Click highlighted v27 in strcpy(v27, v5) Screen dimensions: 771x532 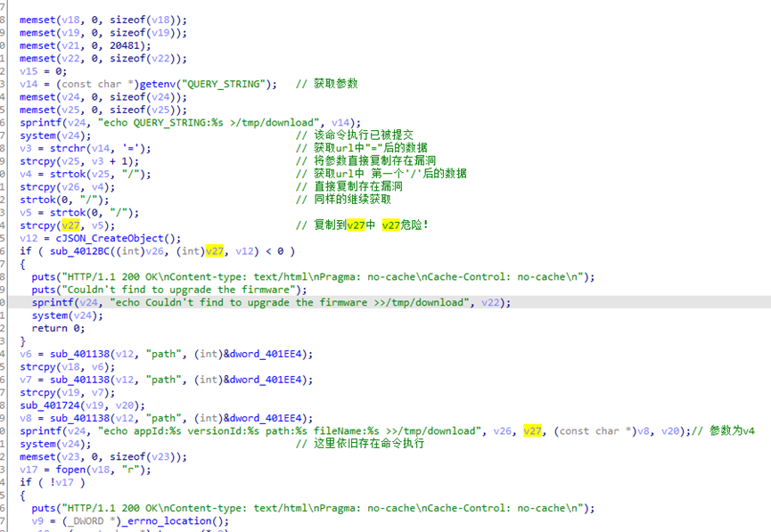click(x=70, y=225)
